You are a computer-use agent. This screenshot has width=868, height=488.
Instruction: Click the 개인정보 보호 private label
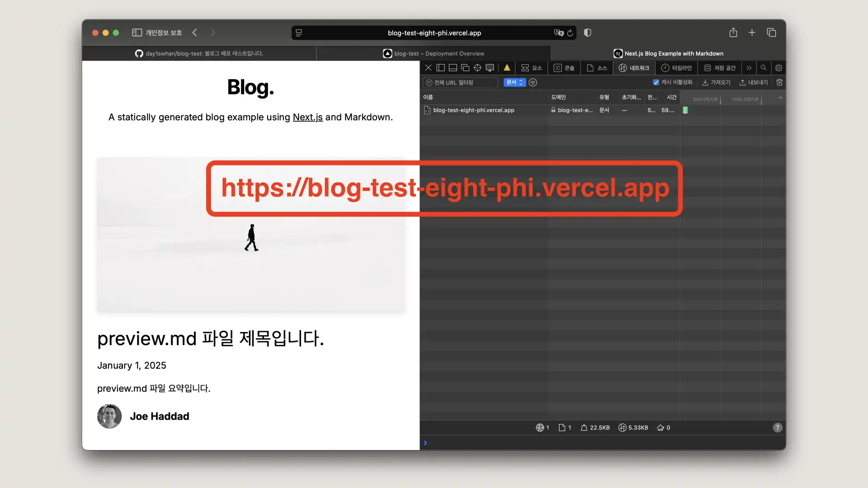(164, 33)
